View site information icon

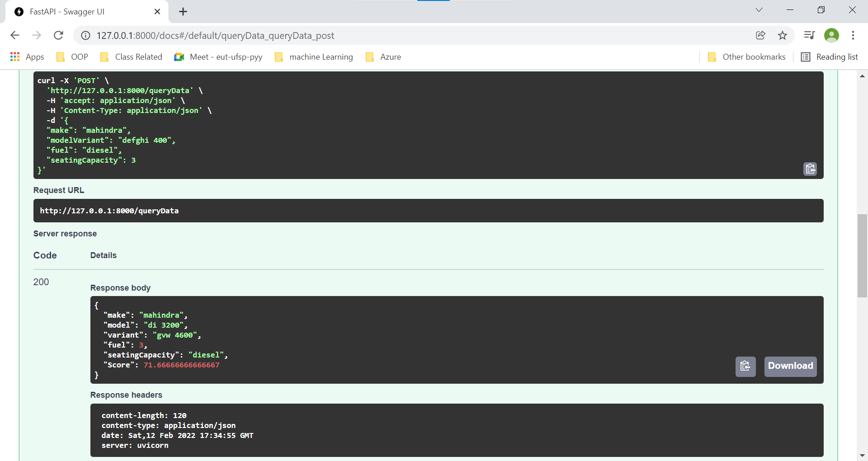coord(85,35)
